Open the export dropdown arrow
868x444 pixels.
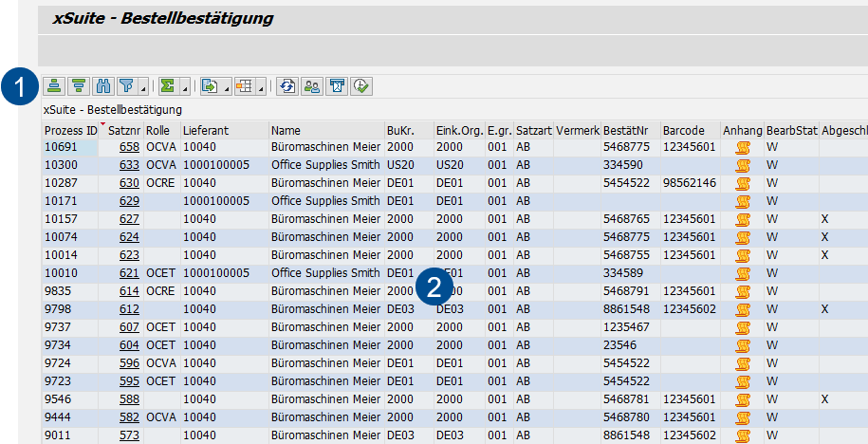tap(225, 88)
